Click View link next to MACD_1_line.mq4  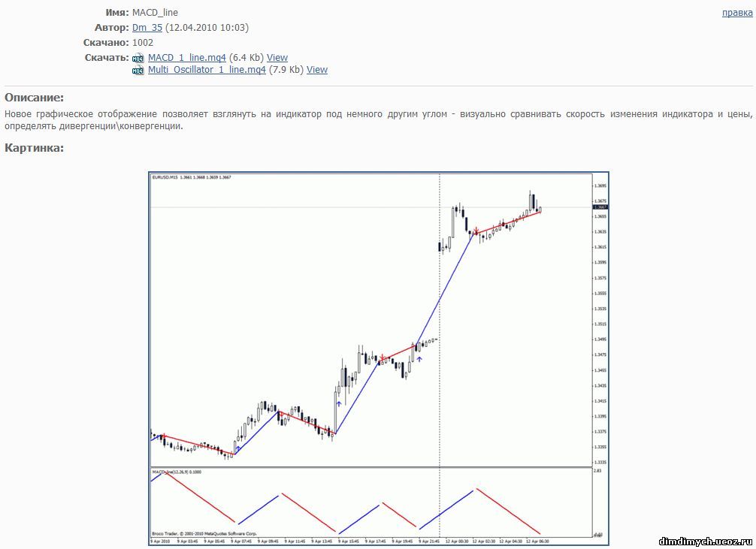[277, 57]
